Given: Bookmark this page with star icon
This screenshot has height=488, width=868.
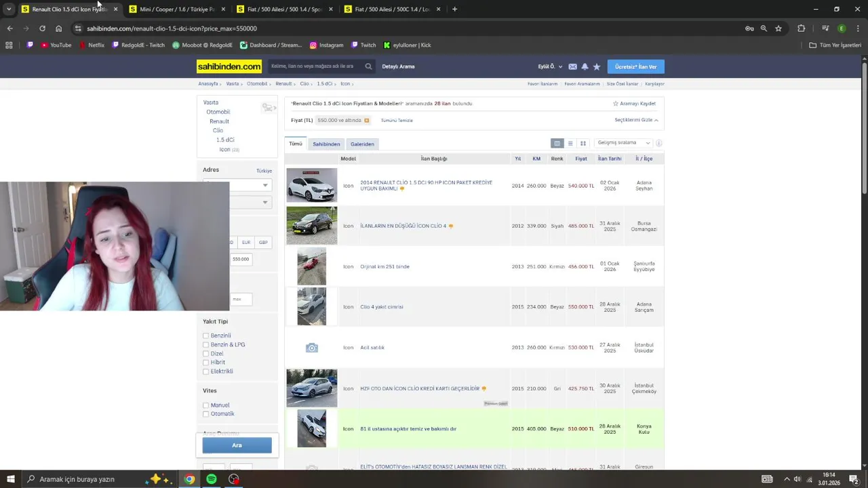Looking at the screenshot, I should 778,28.
